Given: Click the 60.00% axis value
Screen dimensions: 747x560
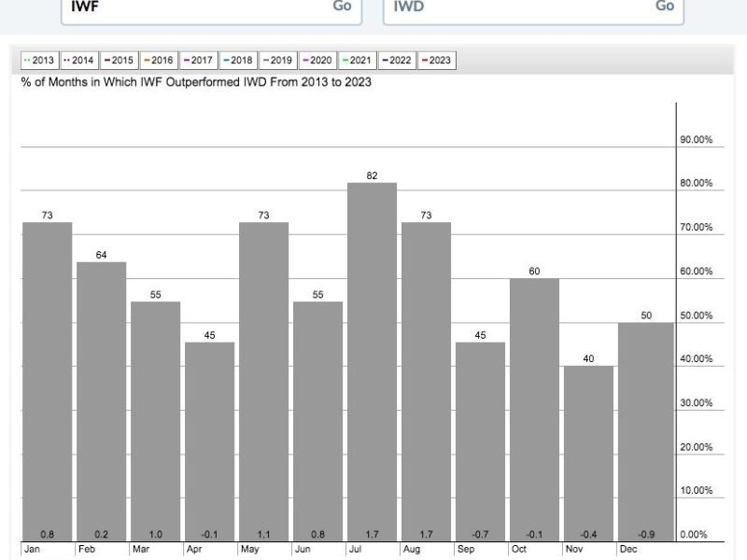Looking at the screenshot, I should coord(696,271).
